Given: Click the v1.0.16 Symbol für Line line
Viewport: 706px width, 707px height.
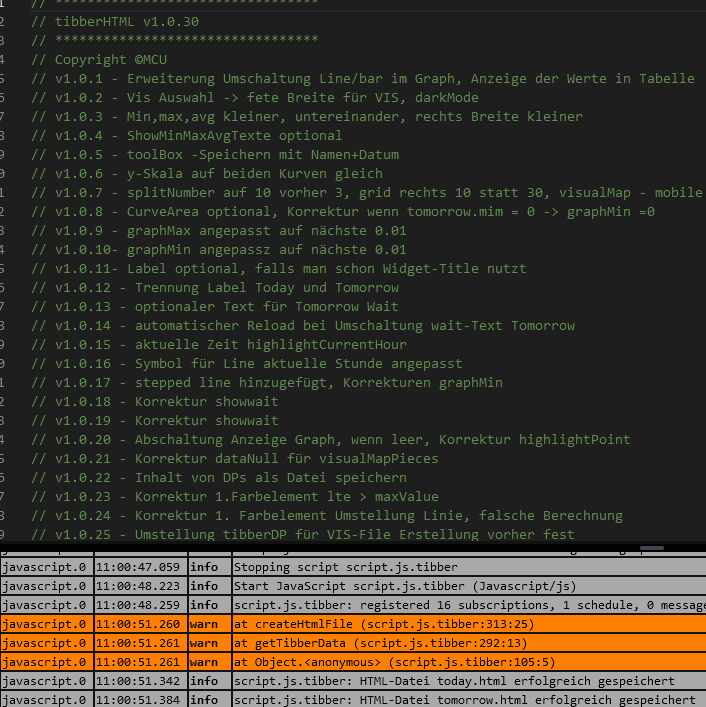Looking at the screenshot, I should (247, 363).
